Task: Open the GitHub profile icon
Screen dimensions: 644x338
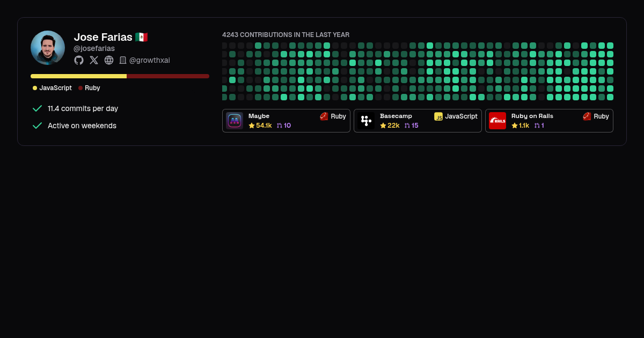Action: pos(79,60)
